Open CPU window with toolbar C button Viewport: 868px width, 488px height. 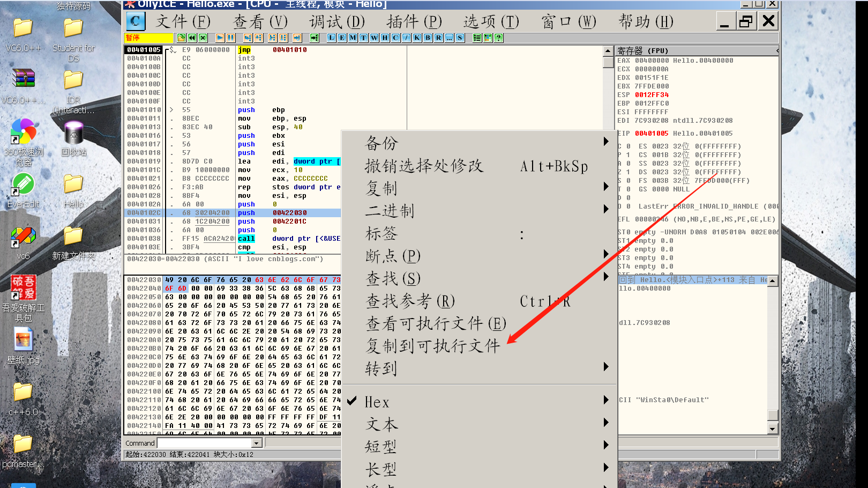pos(396,38)
